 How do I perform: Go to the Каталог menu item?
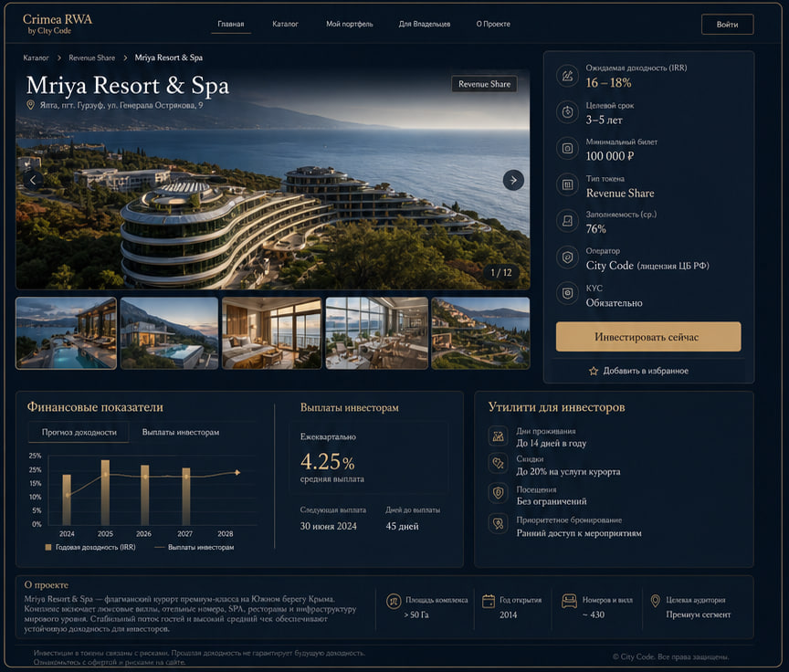tap(285, 24)
